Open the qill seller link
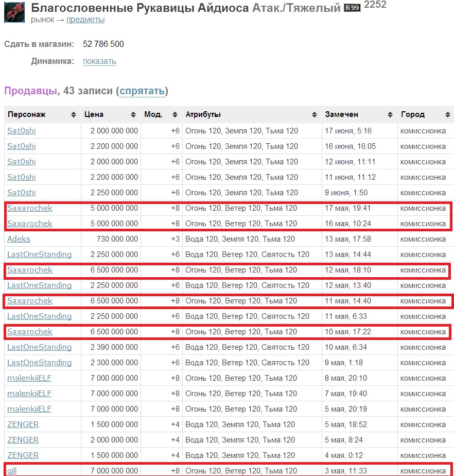Image resolution: width=454 pixels, height=476 pixels. [12, 471]
